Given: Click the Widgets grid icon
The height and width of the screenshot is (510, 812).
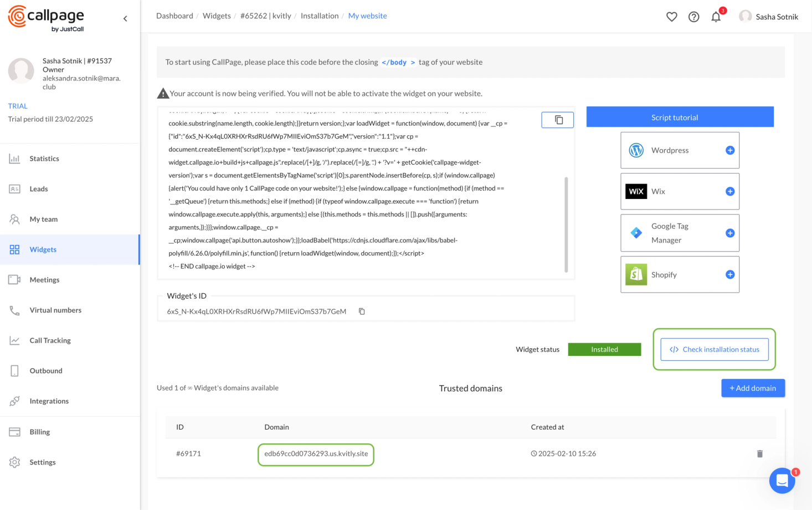Looking at the screenshot, I should click(15, 249).
